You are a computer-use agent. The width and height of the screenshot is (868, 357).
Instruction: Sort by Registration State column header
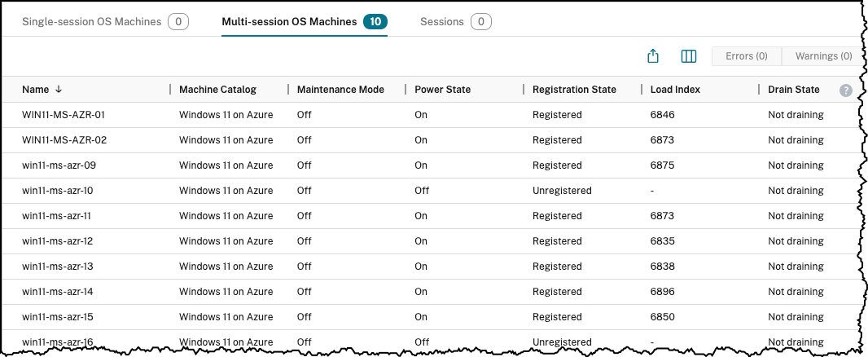574,90
